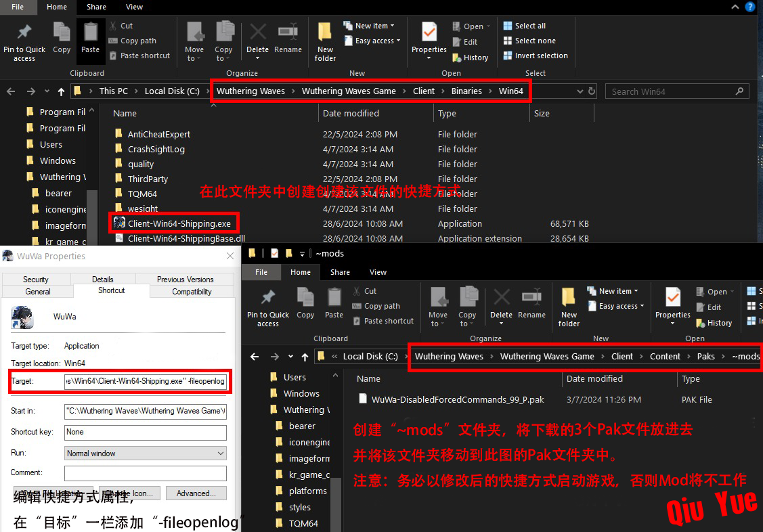Click Invert selection in the Win64 window
763x532 pixels.
click(536, 56)
